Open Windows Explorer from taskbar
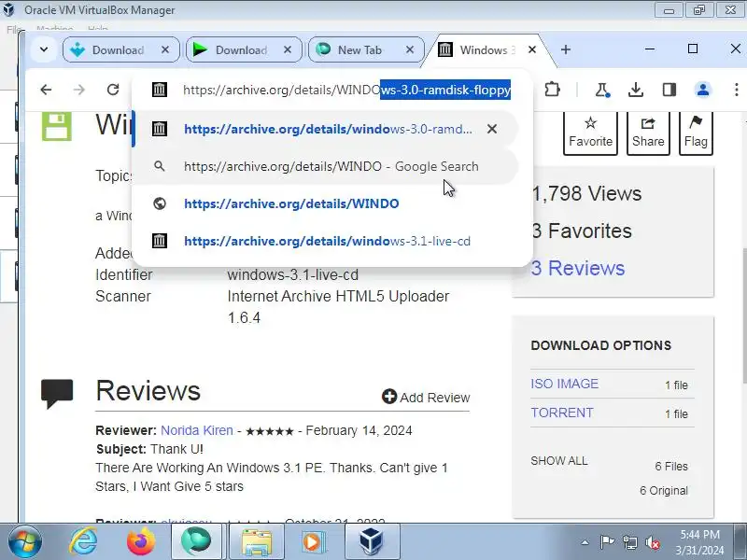This screenshot has width=747, height=560. [x=256, y=542]
